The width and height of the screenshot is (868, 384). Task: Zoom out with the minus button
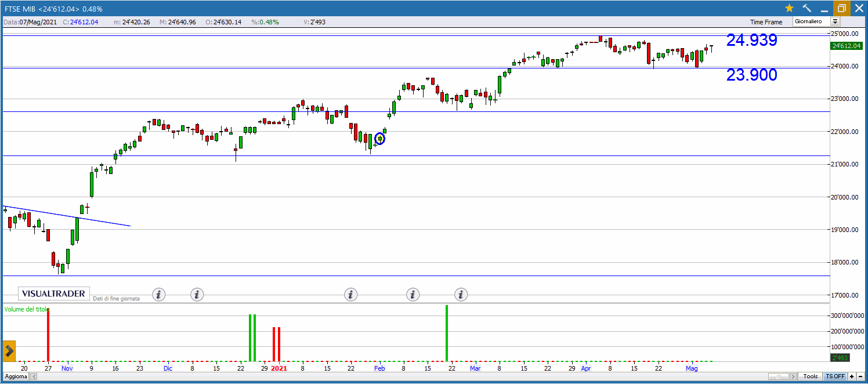pos(861,376)
